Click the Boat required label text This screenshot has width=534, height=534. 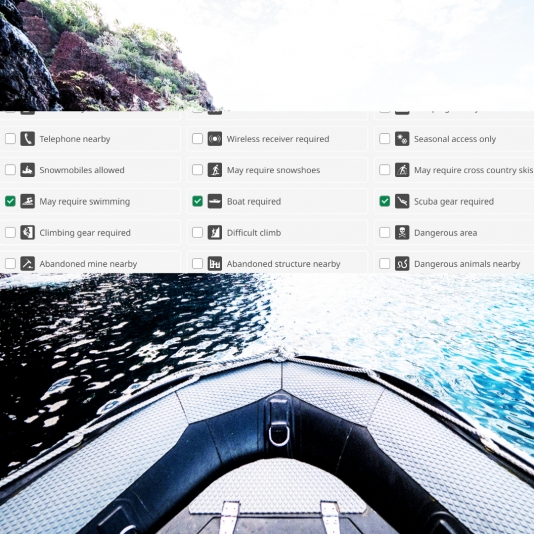(254, 202)
